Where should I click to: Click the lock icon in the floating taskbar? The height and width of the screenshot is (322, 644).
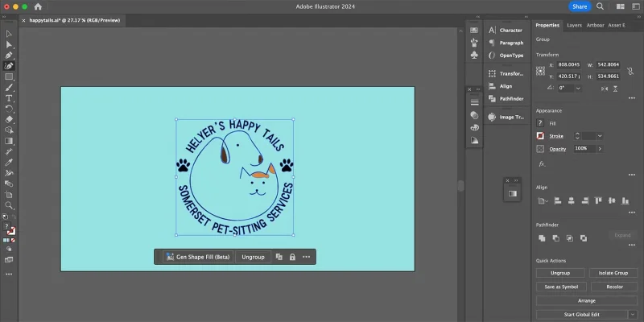tap(291, 257)
